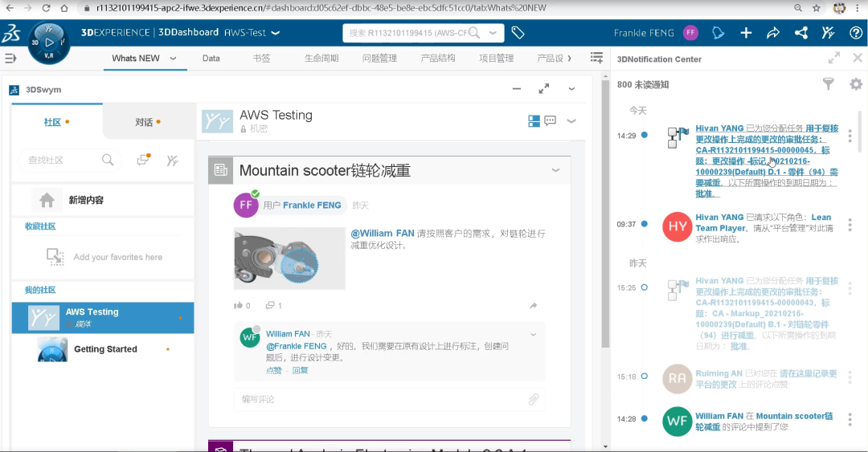Switch to the 对话 tab
The width and height of the screenshot is (868, 452).
[x=147, y=122]
